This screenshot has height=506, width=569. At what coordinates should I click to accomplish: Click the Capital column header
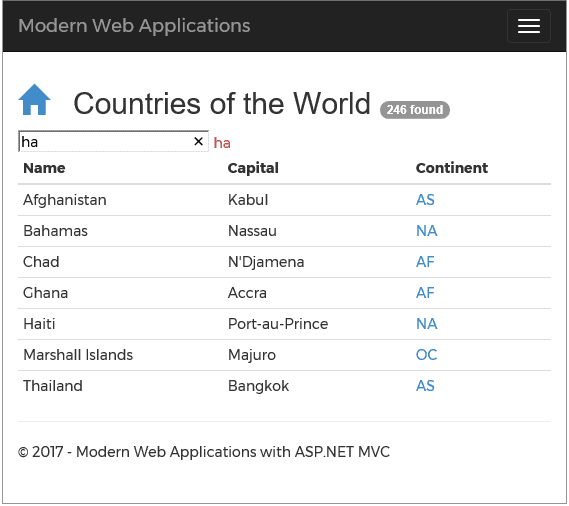click(253, 168)
